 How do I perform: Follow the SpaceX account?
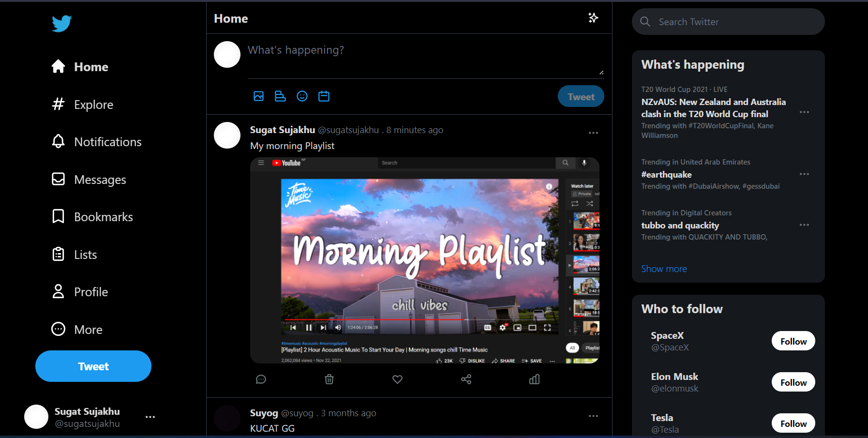(793, 341)
